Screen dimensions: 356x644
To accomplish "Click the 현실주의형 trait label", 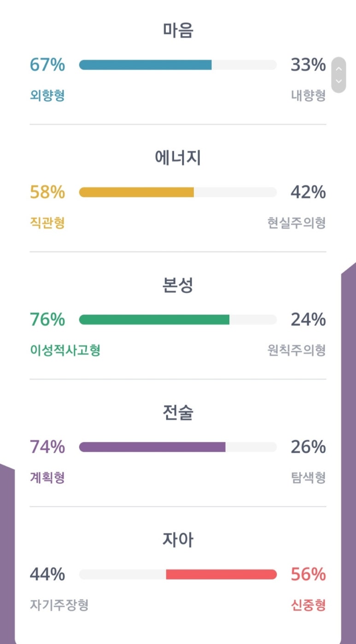I will click(x=297, y=223).
